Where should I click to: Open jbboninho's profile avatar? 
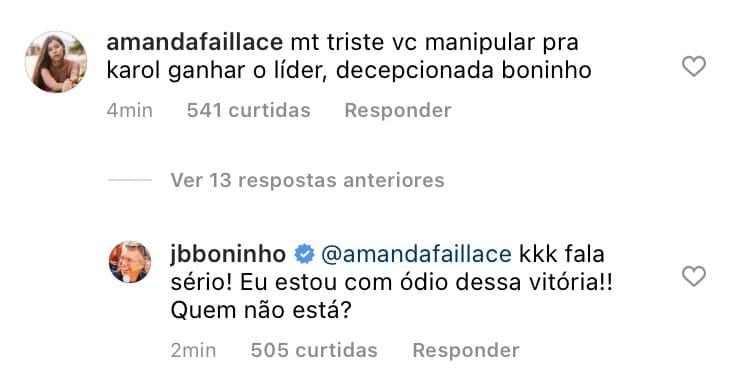coord(130,262)
